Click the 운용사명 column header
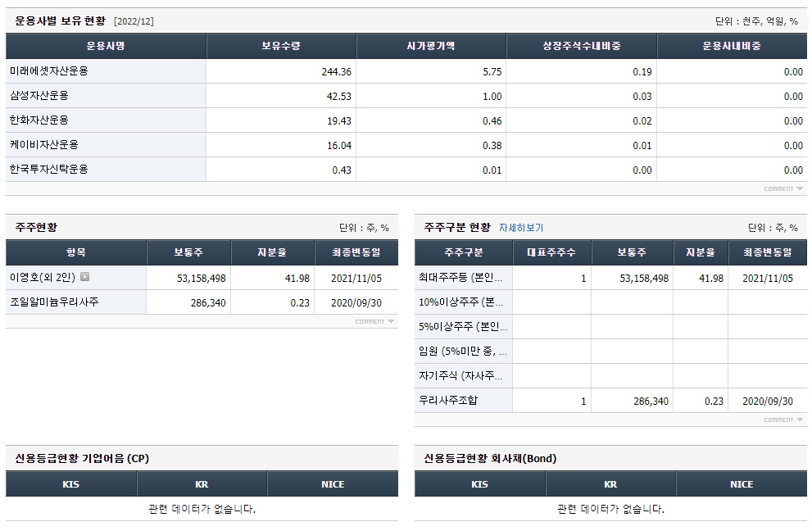The height and width of the screenshot is (531, 812). point(106,46)
